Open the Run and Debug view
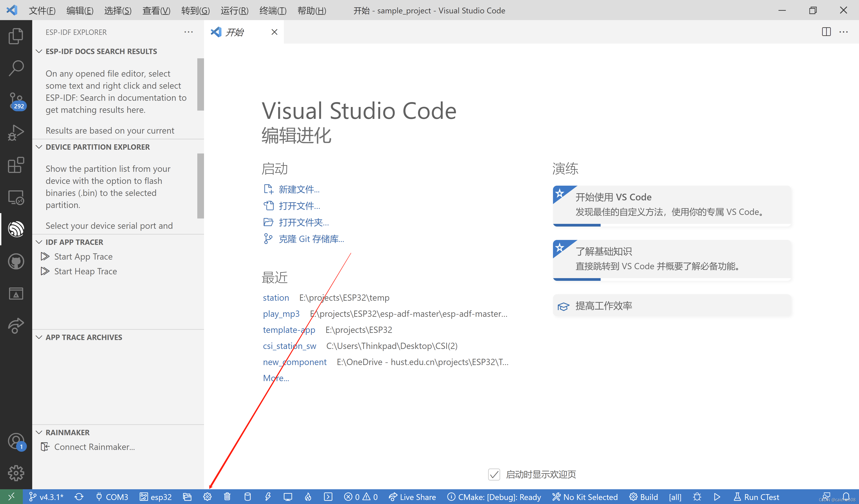 click(16, 133)
